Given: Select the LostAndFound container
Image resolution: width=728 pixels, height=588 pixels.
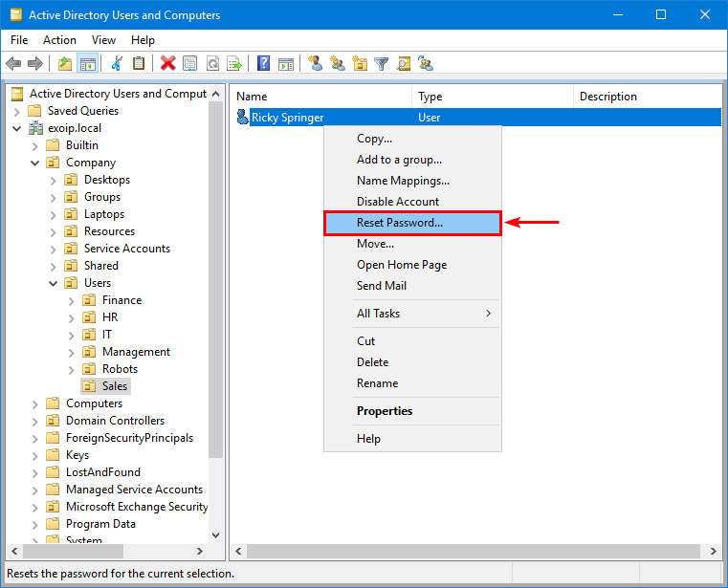Looking at the screenshot, I should (x=103, y=472).
